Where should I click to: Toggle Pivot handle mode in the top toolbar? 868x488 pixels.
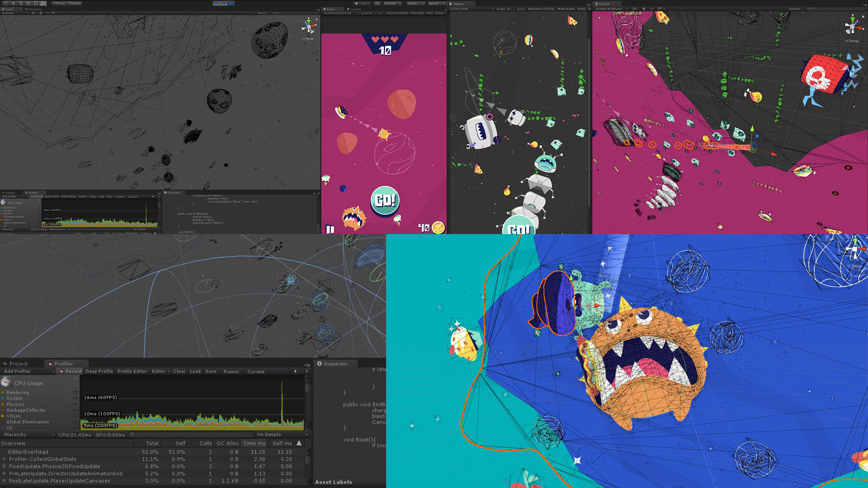60,3
